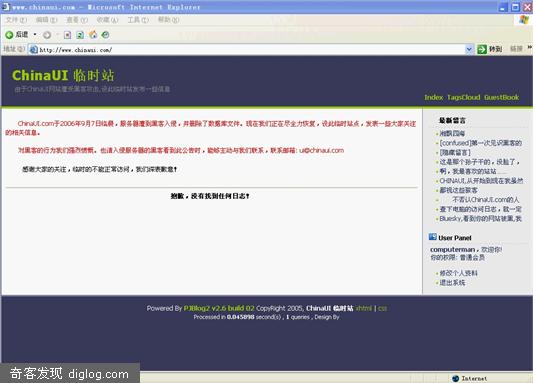This screenshot has width=533, height=383.
Task: Click the page icon in address bar
Action: 33,50
